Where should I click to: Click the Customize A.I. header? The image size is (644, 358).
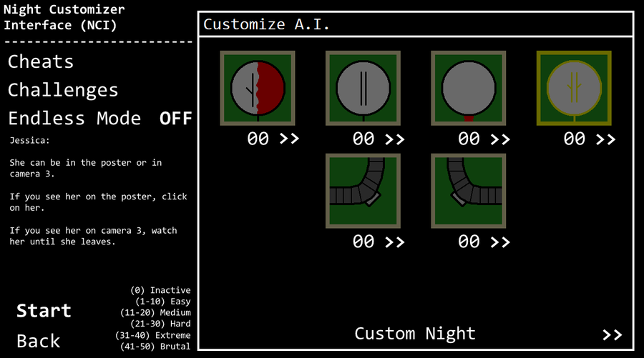(266, 24)
